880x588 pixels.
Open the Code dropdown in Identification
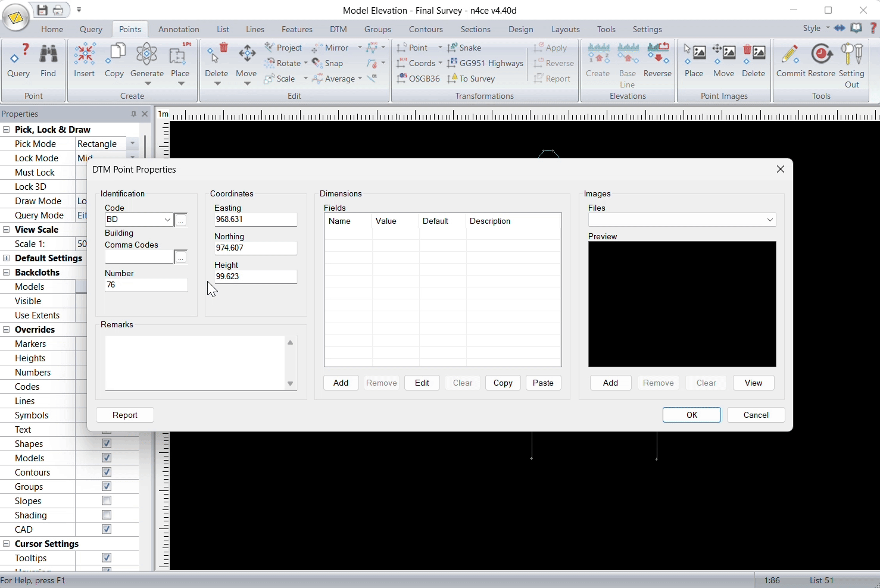coord(167,220)
